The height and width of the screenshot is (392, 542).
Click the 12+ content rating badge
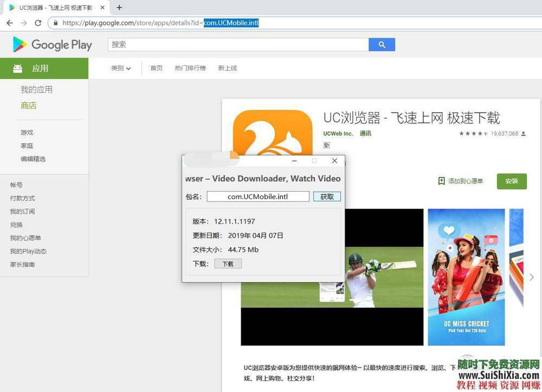tap(326, 145)
